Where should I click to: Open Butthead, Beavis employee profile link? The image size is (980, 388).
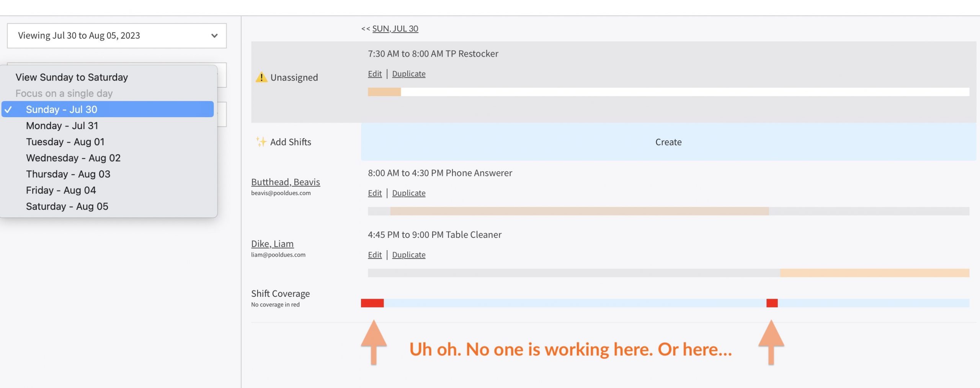coord(285,182)
